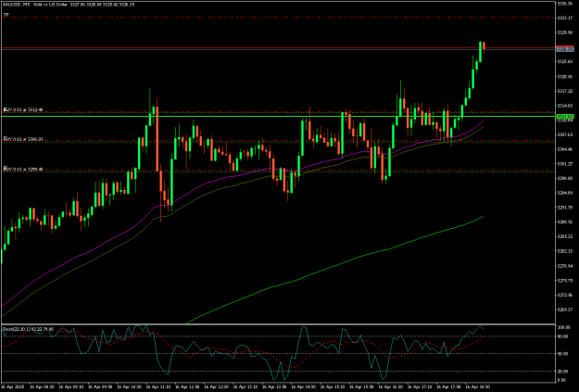Click the 3269.37 price axis label
579x392 pixels.
coord(565,310)
